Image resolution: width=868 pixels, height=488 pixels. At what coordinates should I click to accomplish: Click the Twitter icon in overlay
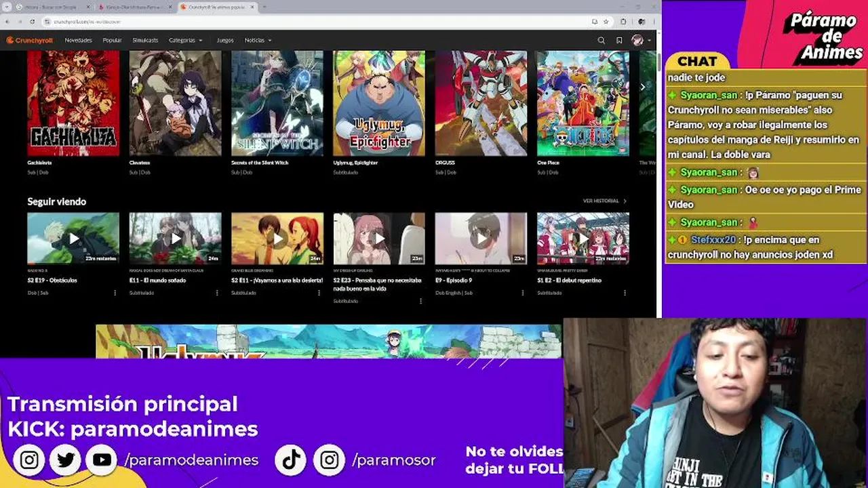click(x=66, y=460)
